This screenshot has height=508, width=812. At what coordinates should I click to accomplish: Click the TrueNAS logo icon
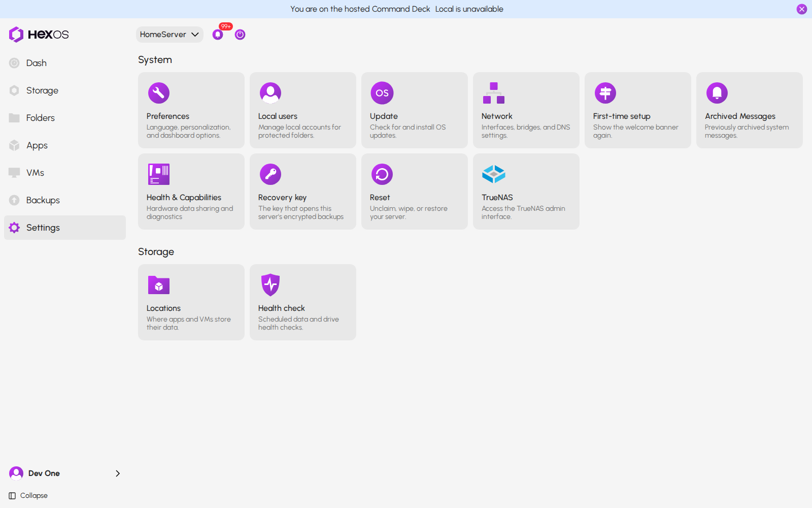[494, 174]
